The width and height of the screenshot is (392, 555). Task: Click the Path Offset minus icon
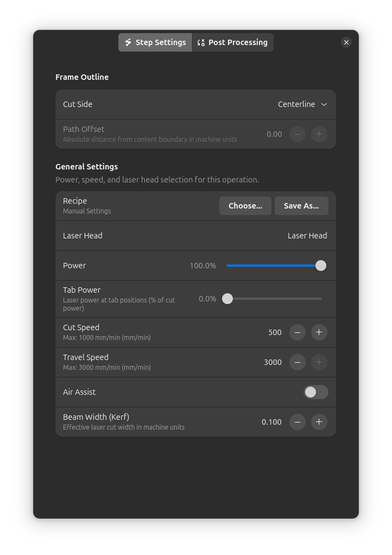[x=298, y=134]
